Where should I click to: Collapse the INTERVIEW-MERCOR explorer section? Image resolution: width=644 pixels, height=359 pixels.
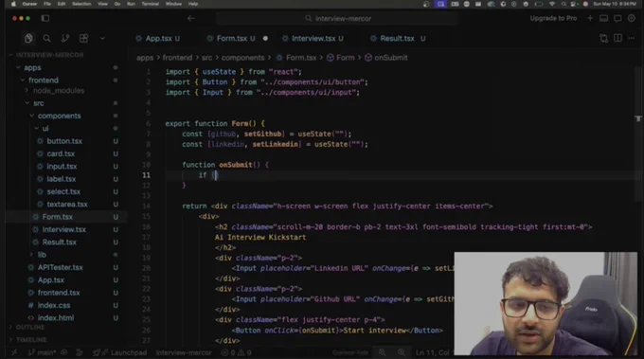(49, 55)
